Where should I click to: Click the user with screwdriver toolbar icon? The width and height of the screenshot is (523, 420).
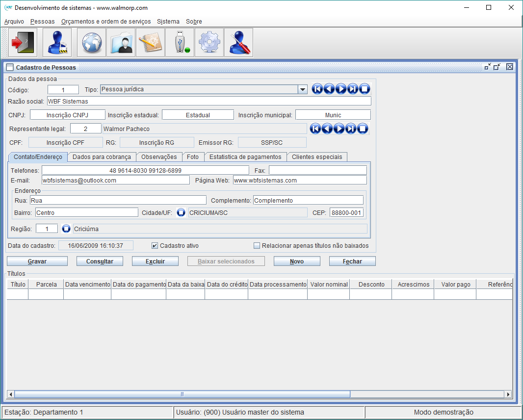[238, 43]
